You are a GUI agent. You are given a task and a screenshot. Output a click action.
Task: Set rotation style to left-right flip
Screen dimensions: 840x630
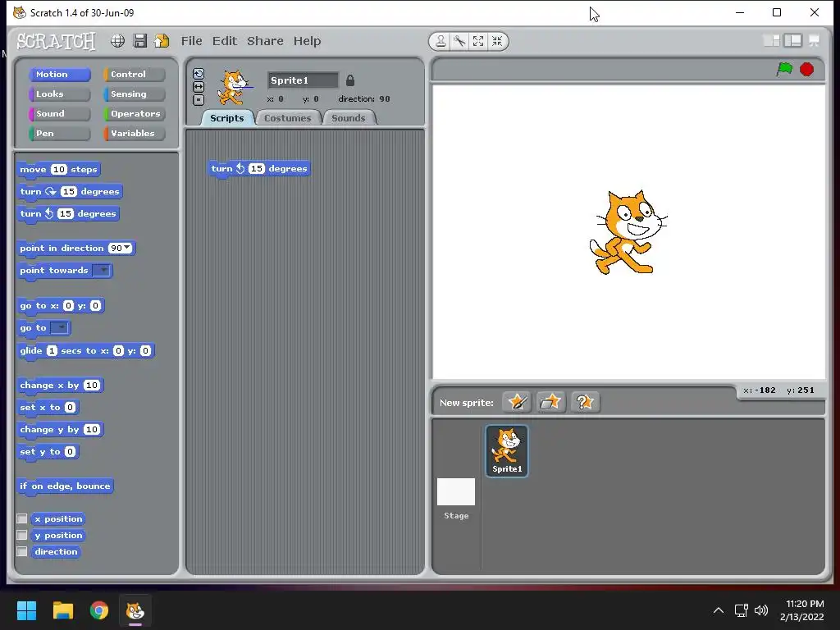coord(199,87)
